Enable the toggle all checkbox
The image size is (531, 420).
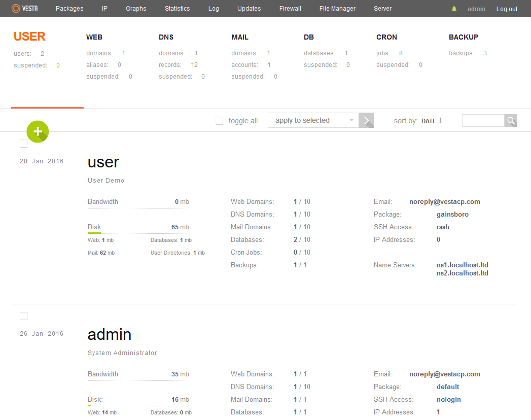point(220,121)
